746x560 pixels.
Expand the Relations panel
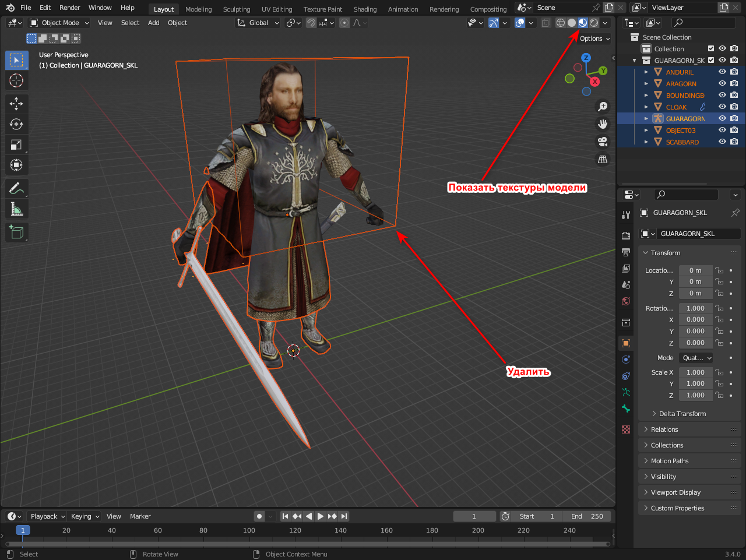(664, 429)
